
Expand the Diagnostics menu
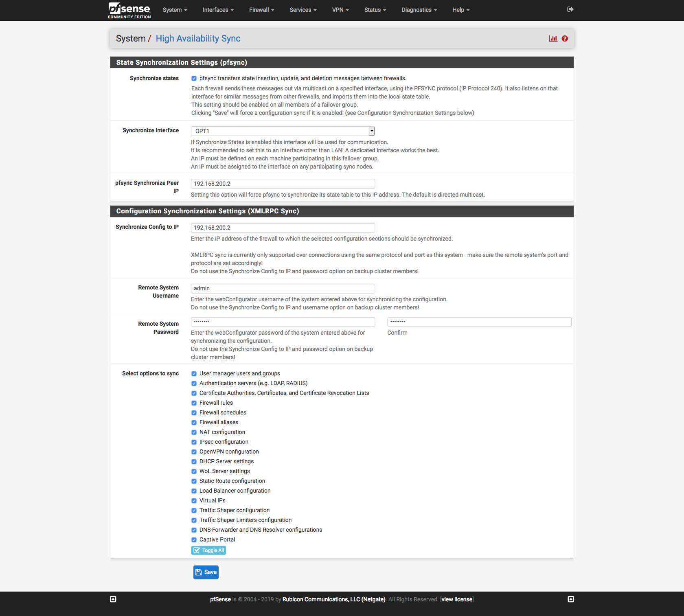pyautogui.click(x=419, y=10)
